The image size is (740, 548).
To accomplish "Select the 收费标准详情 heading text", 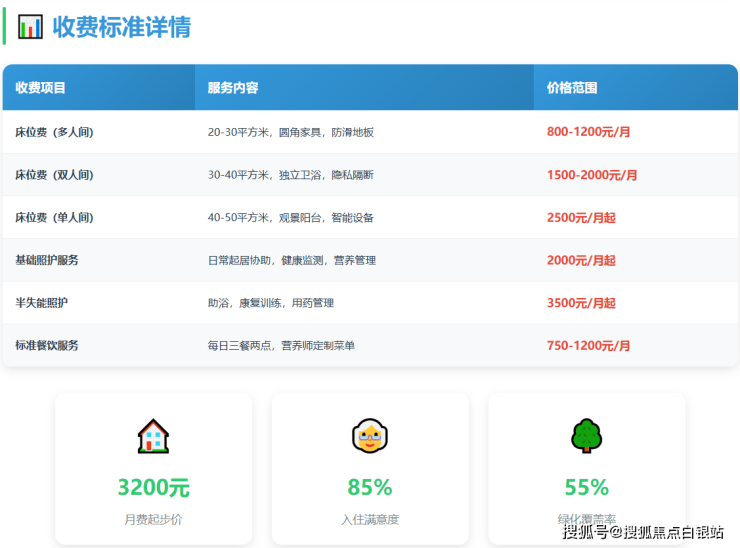I will (x=121, y=27).
